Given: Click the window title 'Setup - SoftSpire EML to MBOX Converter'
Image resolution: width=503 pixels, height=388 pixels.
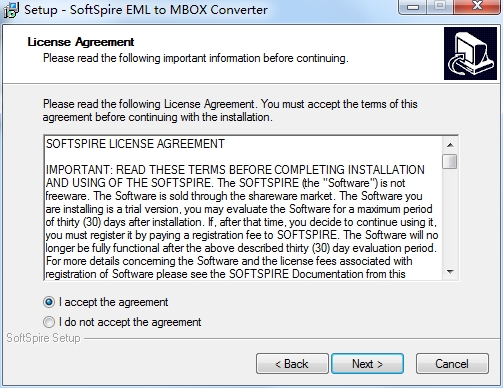Looking at the screenshot, I should 146,10.
